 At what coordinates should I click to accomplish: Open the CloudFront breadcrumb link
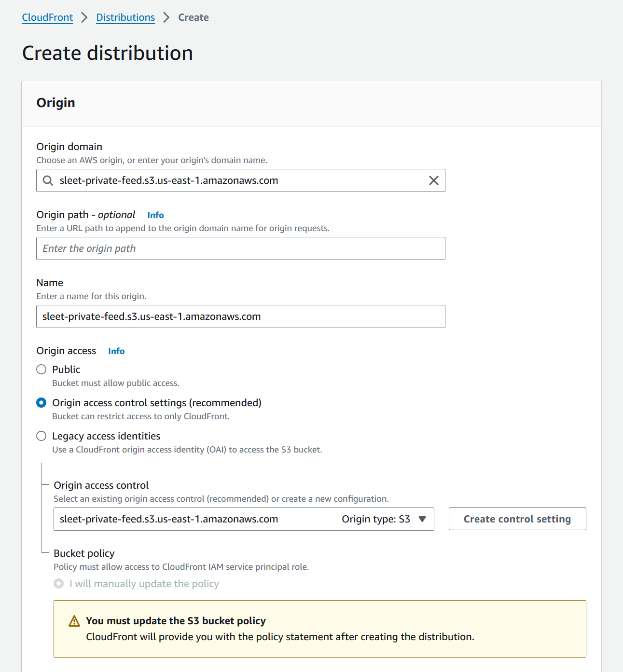click(x=47, y=17)
